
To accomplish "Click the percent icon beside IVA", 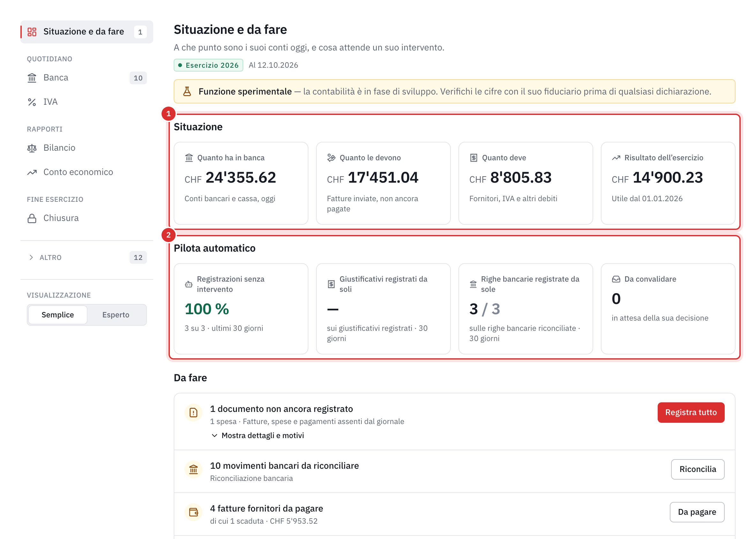I will (x=32, y=102).
